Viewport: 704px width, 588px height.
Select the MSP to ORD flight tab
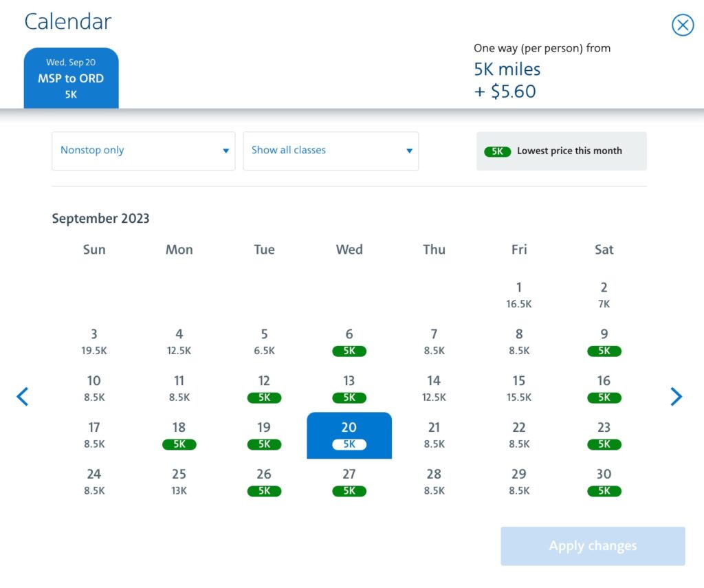[71, 78]
